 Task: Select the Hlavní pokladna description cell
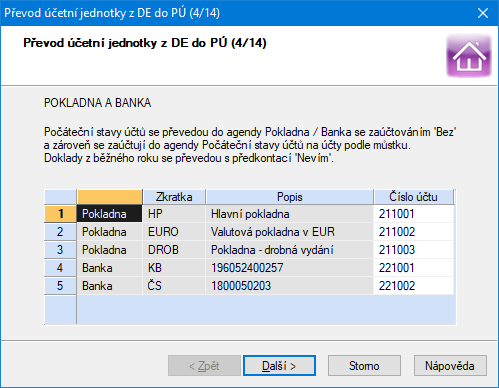(290, 214)
